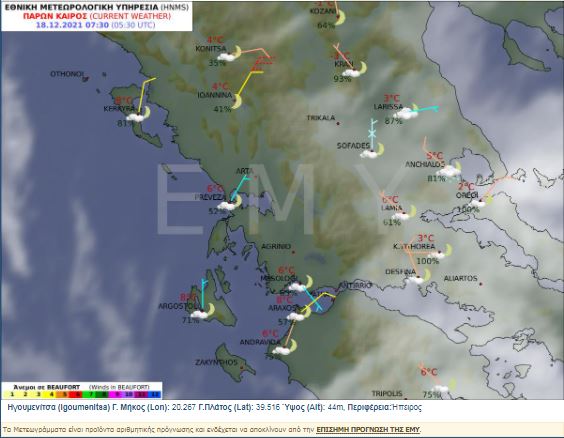Image resolution: width=564 pixels, height=438 pixels.
Task: Click the LARISSA station label
Action: tap(388, 107)
